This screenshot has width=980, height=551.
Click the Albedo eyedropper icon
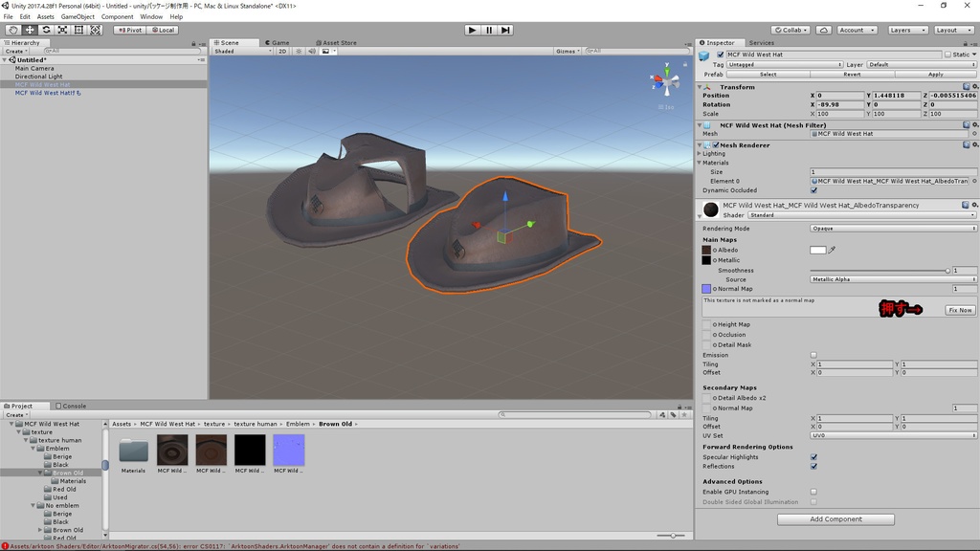click(833, 250)
